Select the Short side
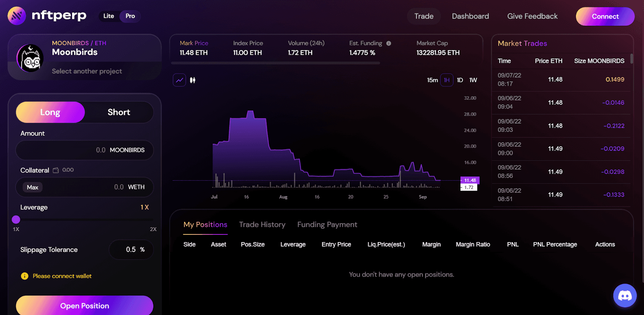This screenshot has height=315, width=644. coord(119,112)
